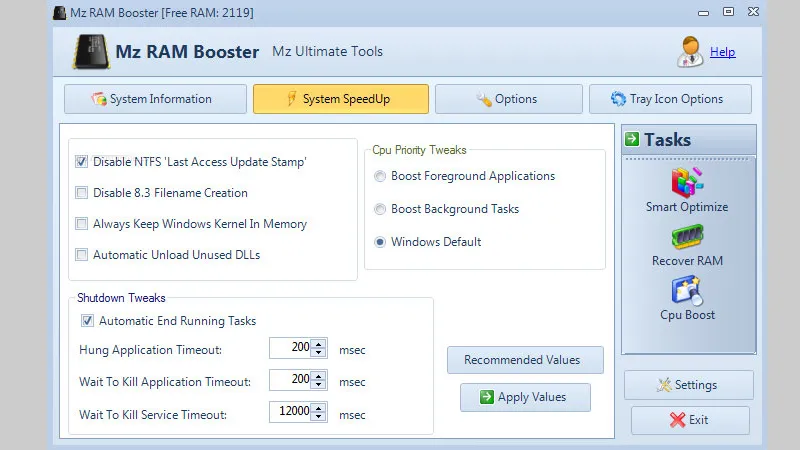Select Boost Foreground Applications radio option

click(380, 177)
